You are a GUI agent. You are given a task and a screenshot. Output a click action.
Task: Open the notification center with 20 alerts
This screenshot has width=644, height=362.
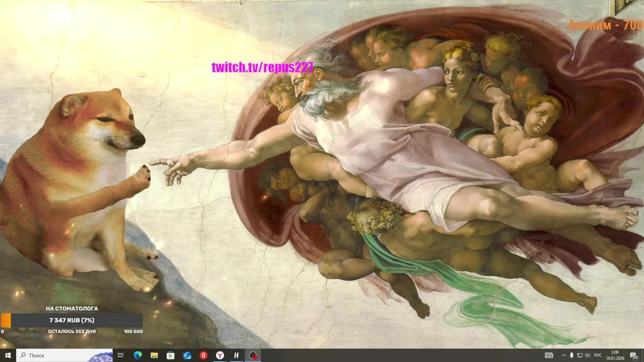pos(633,355)
